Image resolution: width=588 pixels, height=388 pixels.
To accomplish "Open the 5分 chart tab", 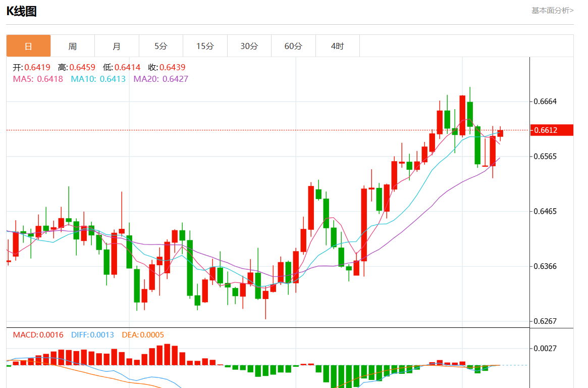I will click(x=161, y=46).
